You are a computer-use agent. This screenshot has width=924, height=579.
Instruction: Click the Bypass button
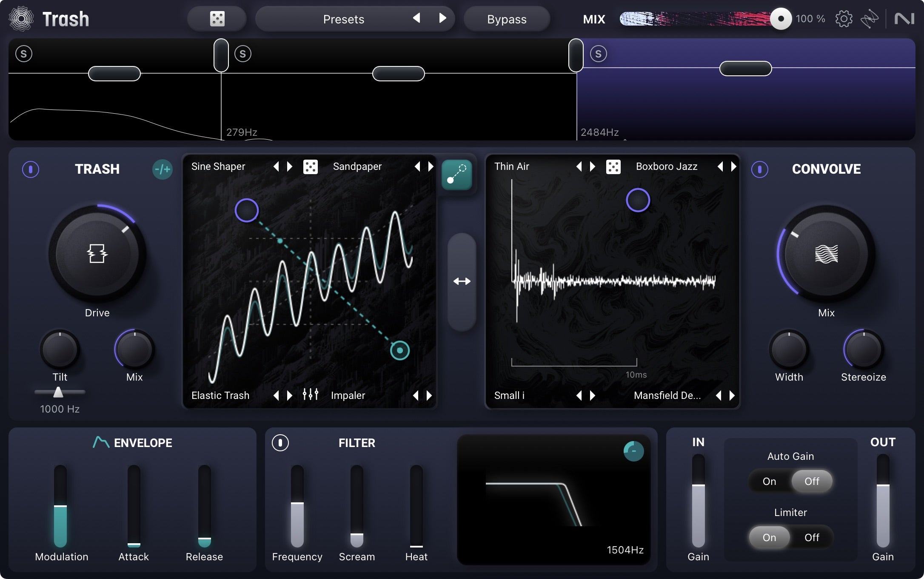pos(507,19)
